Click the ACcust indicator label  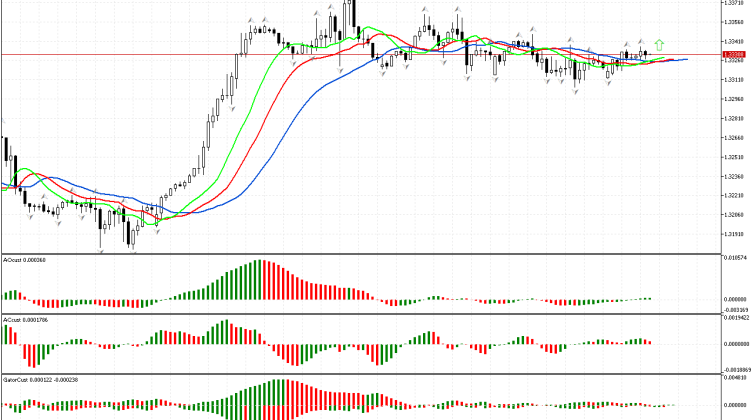pyautogui.click(x=26, y=319)
